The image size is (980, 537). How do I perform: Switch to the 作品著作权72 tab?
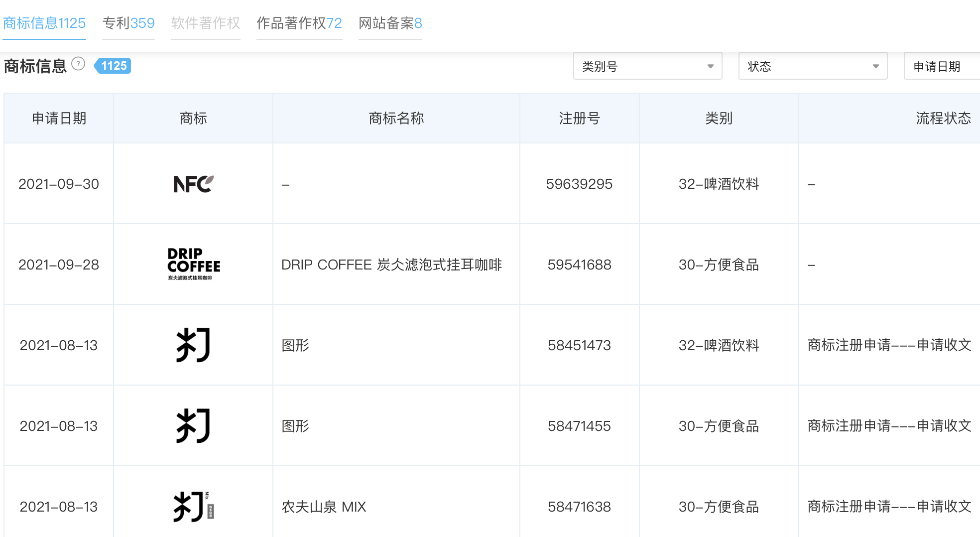pyautogui.click(x=299, y=23)
